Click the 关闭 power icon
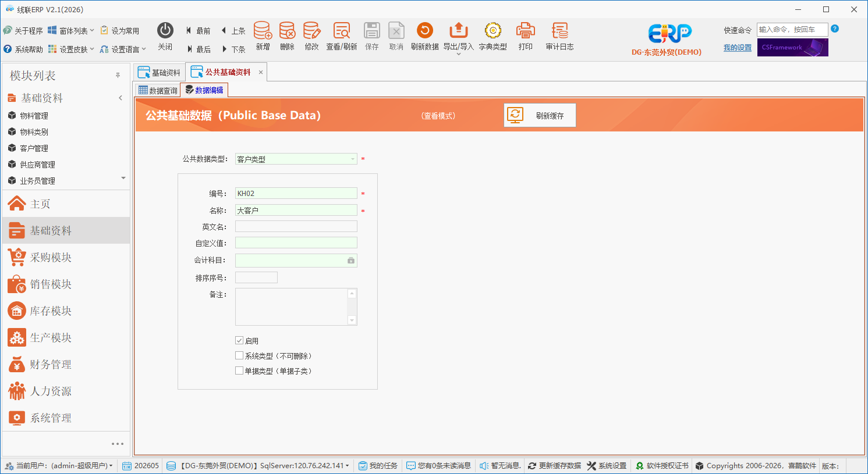 click(x=165, y=36)
